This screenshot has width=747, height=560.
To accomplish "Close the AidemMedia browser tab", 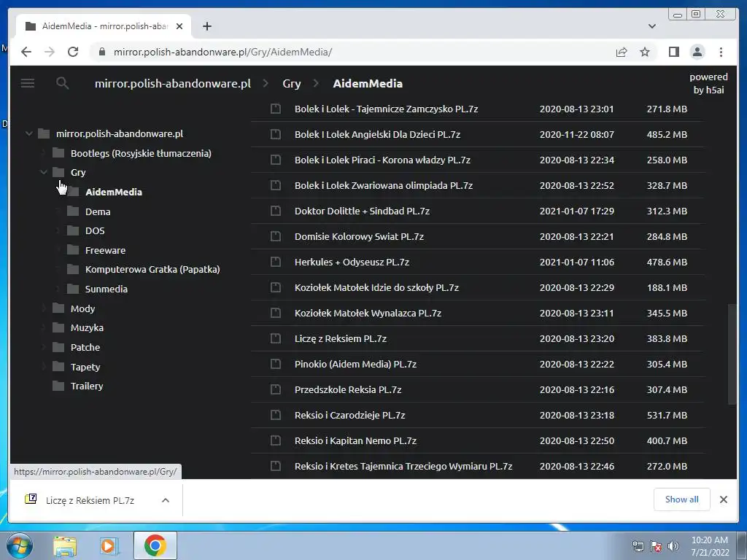I will tap(179, 26).
